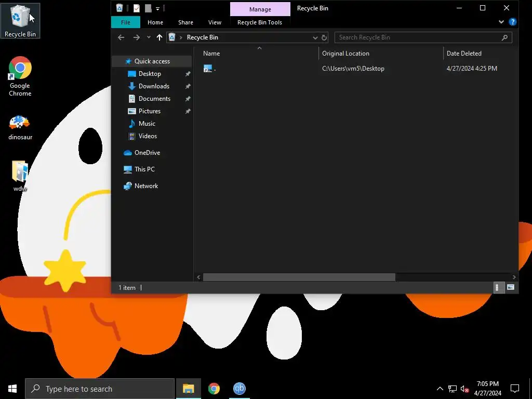The width and height of the screenshot is (532, 399).
Task: Select the dinosaur desktop icon
Action: [x=20, y=128]
